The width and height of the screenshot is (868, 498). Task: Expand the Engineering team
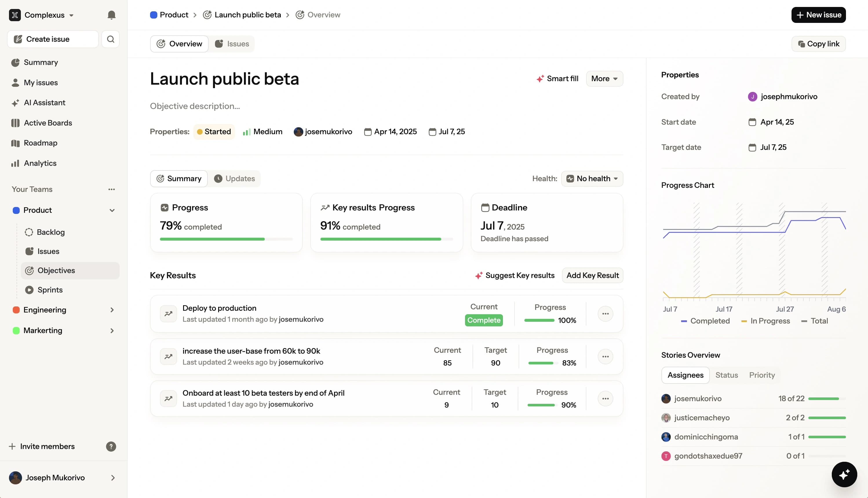pyautogui.click(x=112, y=310)
